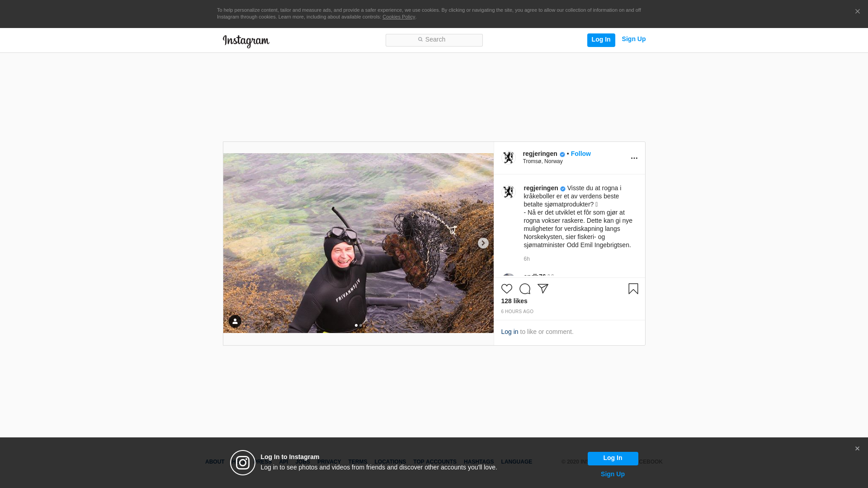The image size is (868, 488).
Task: Open the post more options menu
Action: tap(634, 158)
